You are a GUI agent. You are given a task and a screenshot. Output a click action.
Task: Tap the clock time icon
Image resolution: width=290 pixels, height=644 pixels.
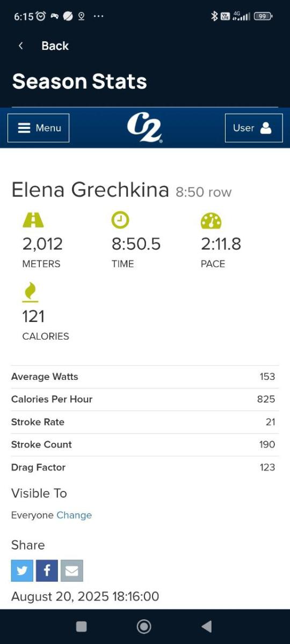point(120,220)
